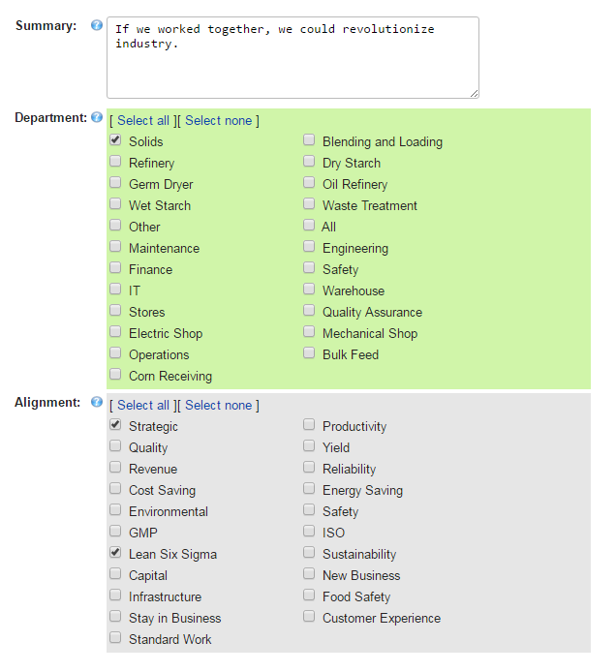Viewport: 616px width, 672px height.
Task: Tick the Oil Refinery checkbox
Action: pos(309,183)
